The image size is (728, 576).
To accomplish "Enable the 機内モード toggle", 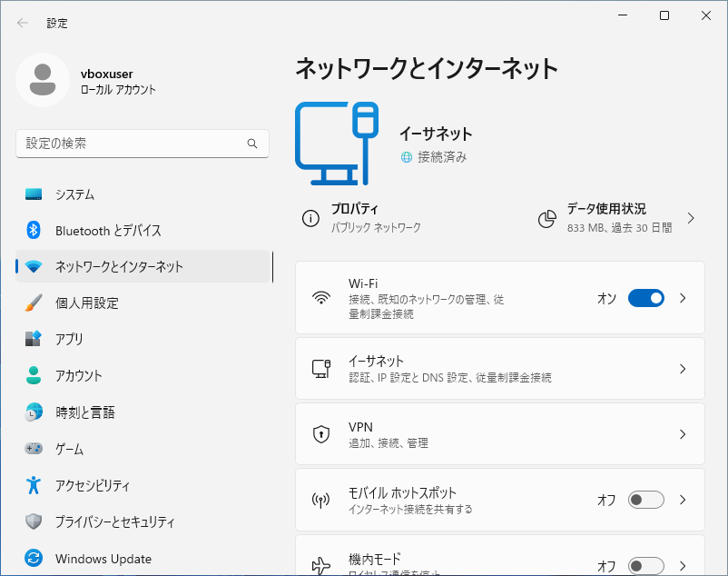I will [x=645, y=566].
